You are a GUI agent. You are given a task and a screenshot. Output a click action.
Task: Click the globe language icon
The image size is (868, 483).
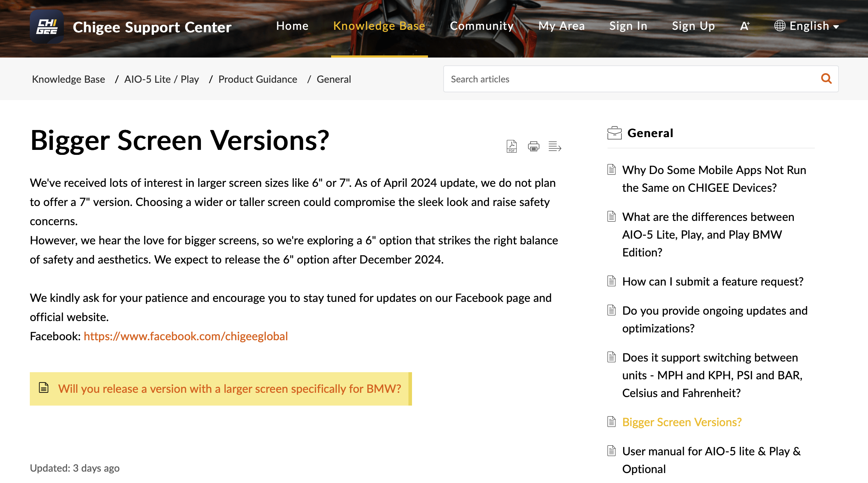click(780, 26)
